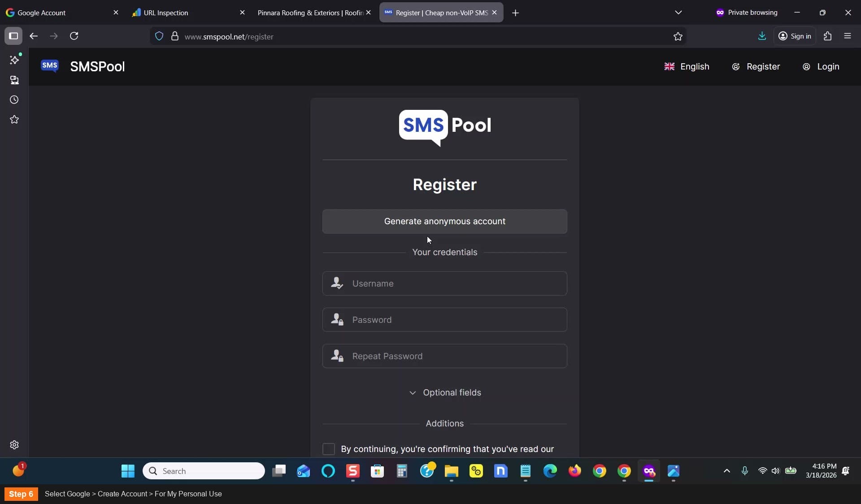This screenshot has height=504, width=861.
Task: Open Firefox from the Windows taskbar
Action: pos(574,471)
